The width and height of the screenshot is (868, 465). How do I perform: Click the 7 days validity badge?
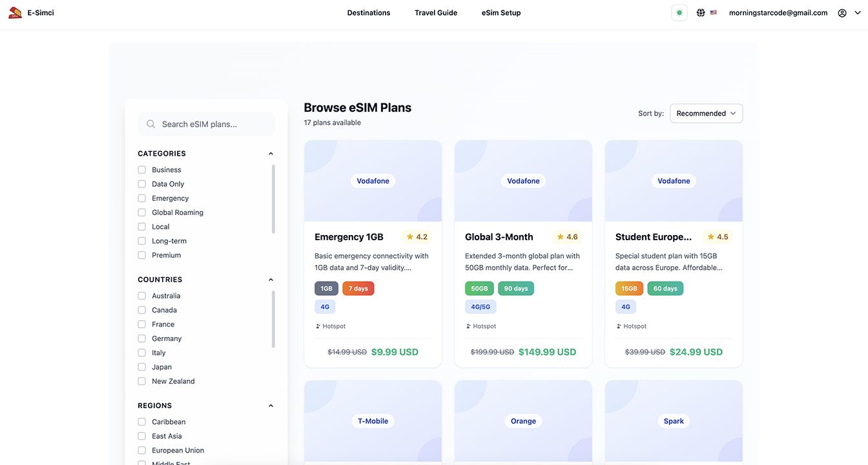click(x=358, y=289)
